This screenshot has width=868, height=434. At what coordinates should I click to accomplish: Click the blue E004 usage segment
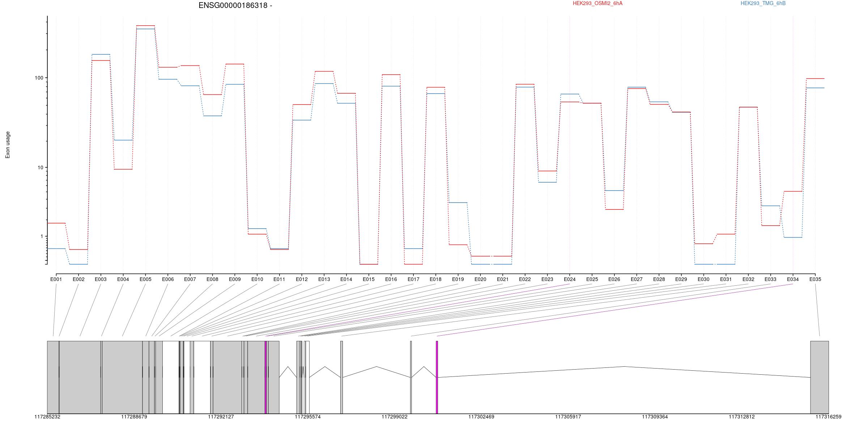(x=123, y=140)
